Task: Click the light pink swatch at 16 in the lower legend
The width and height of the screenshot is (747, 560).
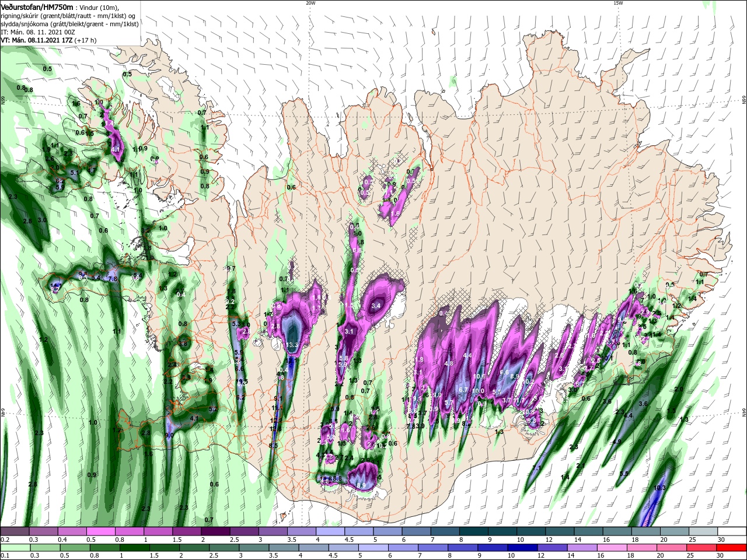Action: [x=612, y=548]
